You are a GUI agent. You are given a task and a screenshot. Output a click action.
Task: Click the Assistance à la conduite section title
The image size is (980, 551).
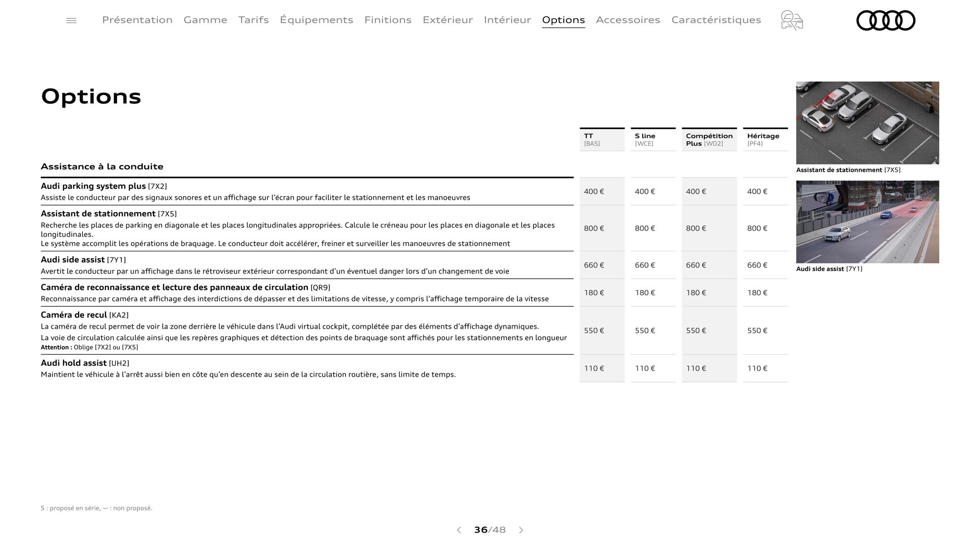click(102, 167)
